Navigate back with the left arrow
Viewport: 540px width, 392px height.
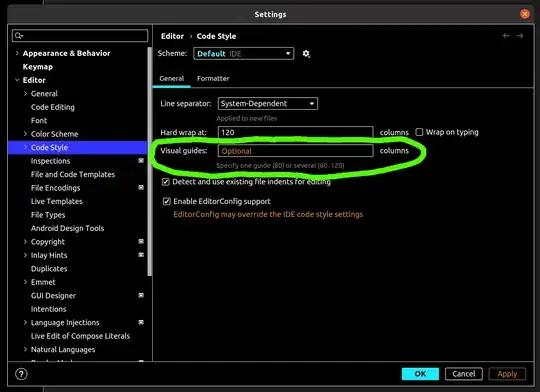point(506,36)
